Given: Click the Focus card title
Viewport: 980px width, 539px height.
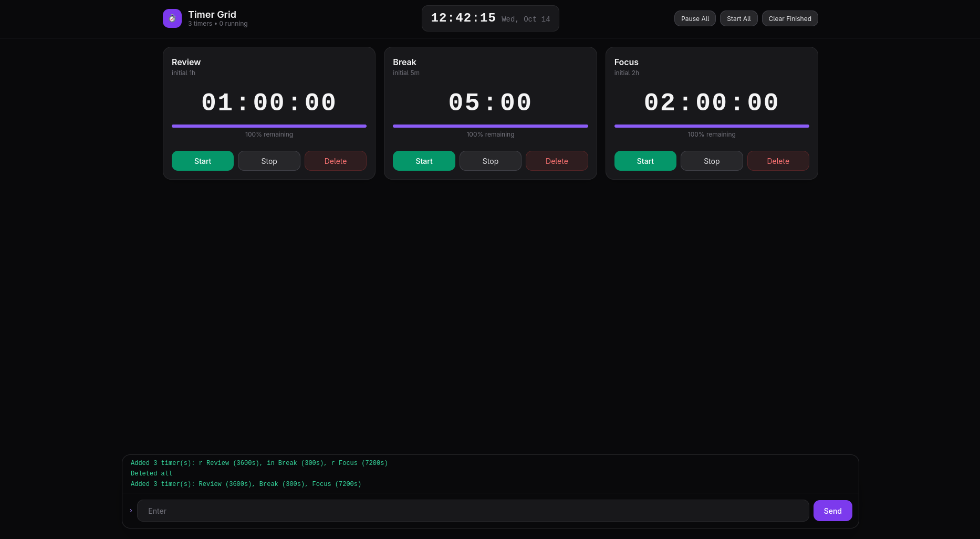Looking at the screenshot, I should (x=627, y=62).
